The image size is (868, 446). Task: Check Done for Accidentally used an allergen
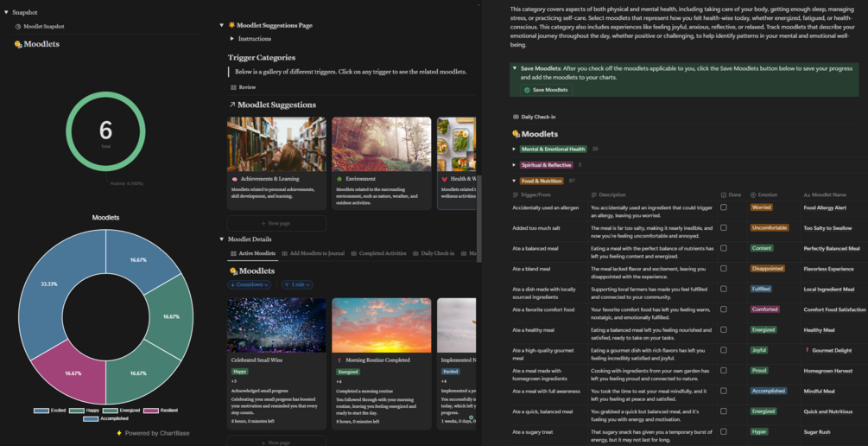[724, 207]
